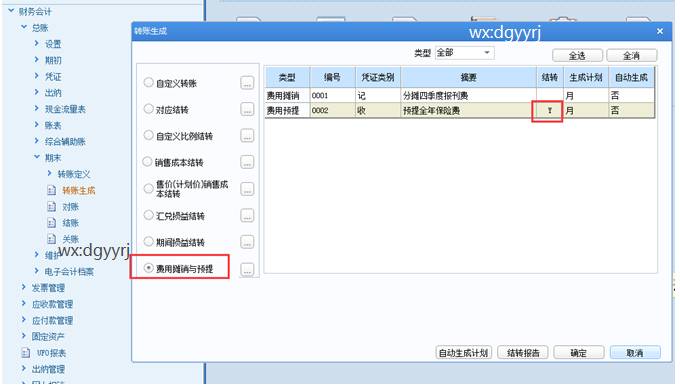Expand the 发票管理 tree node
The image size is (680, 385).
(24, 287)
